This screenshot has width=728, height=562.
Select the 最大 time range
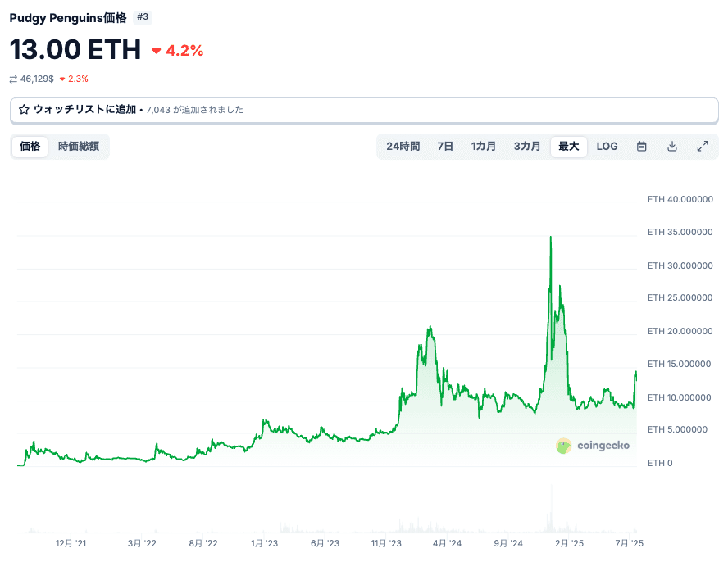569,147
